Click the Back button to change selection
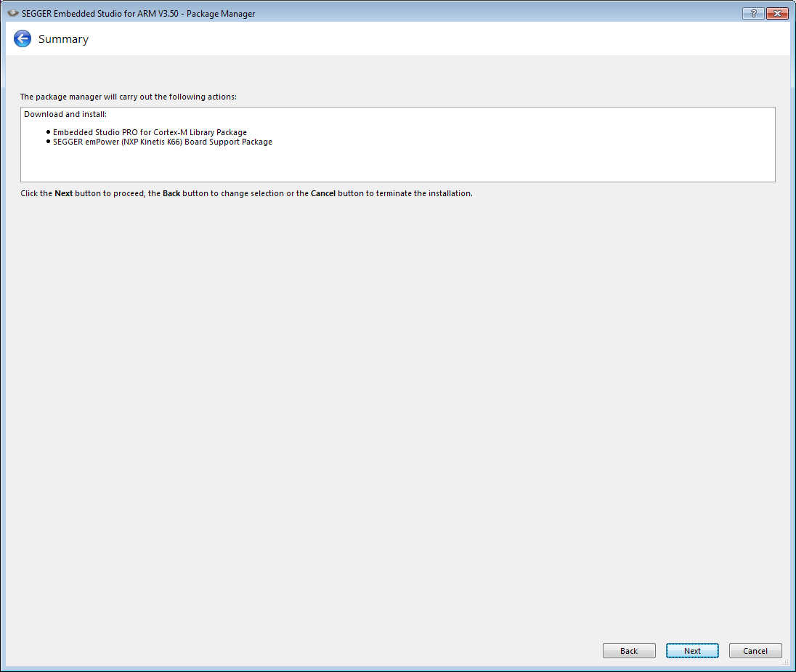Screen dimensions: 796x672 [x=629, y=651]
